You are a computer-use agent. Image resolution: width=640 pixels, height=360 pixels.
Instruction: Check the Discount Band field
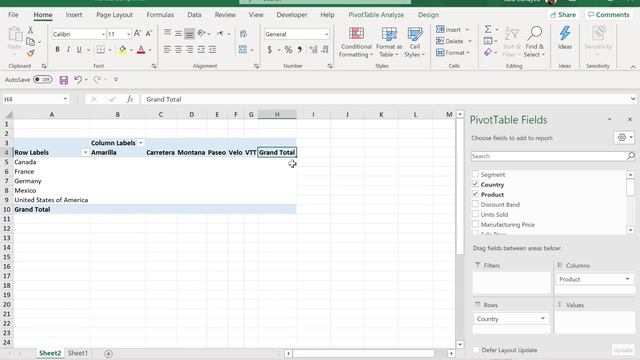tap(475, 204)
